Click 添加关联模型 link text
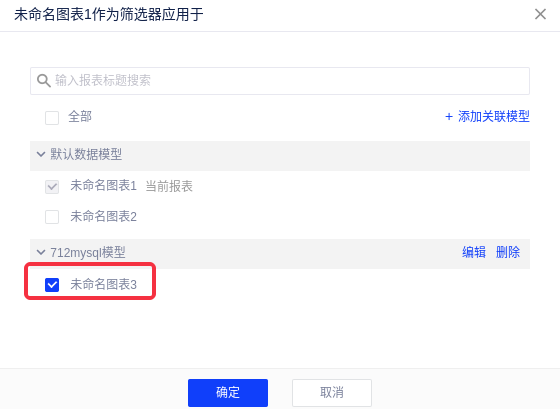 click(x=494, y=116)
